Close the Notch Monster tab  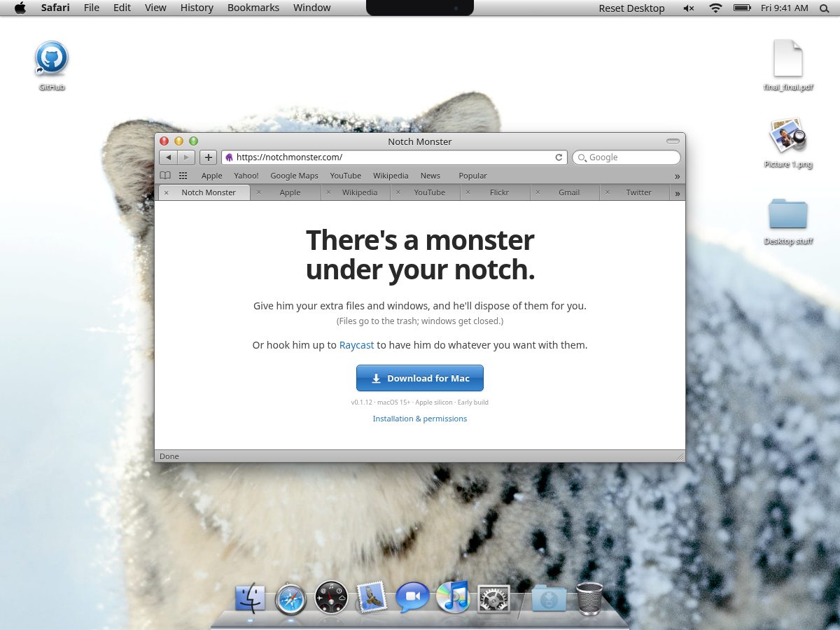click(166, 192)
